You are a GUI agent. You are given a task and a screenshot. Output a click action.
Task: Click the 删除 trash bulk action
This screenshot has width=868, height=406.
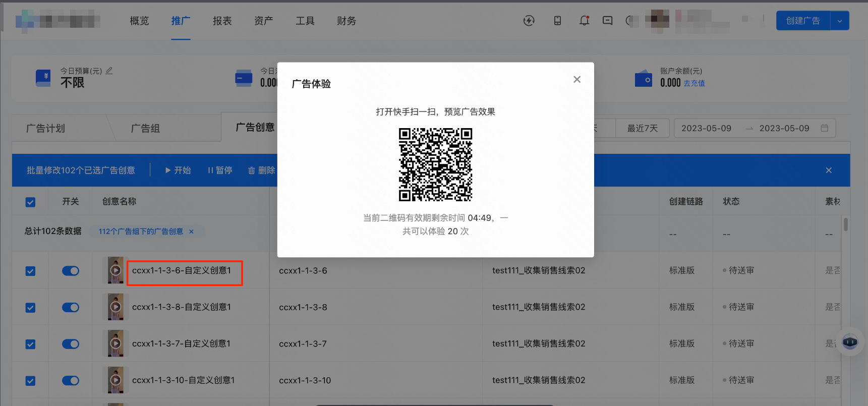262,170
